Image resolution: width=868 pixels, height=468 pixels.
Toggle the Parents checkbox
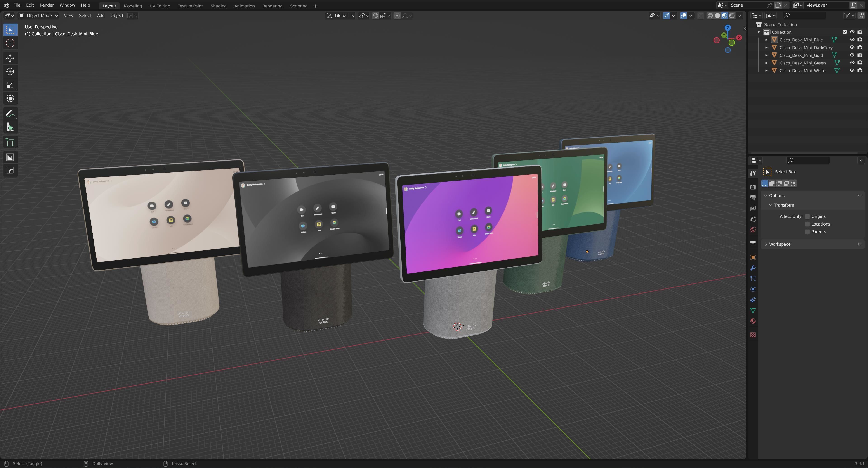pos(807,232)
